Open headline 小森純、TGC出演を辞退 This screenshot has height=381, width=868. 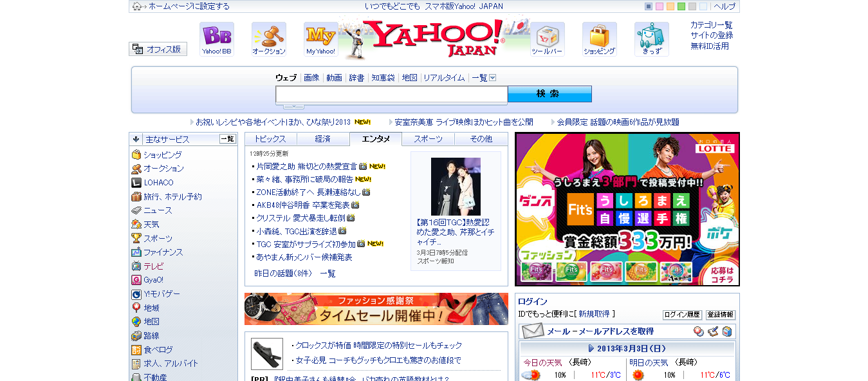click(296, 231)
